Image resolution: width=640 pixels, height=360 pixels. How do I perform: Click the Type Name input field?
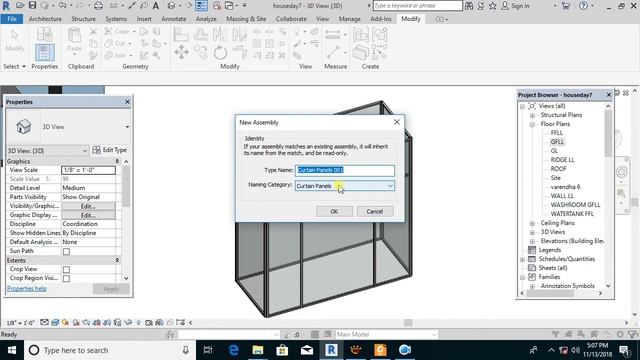(344, 170)
